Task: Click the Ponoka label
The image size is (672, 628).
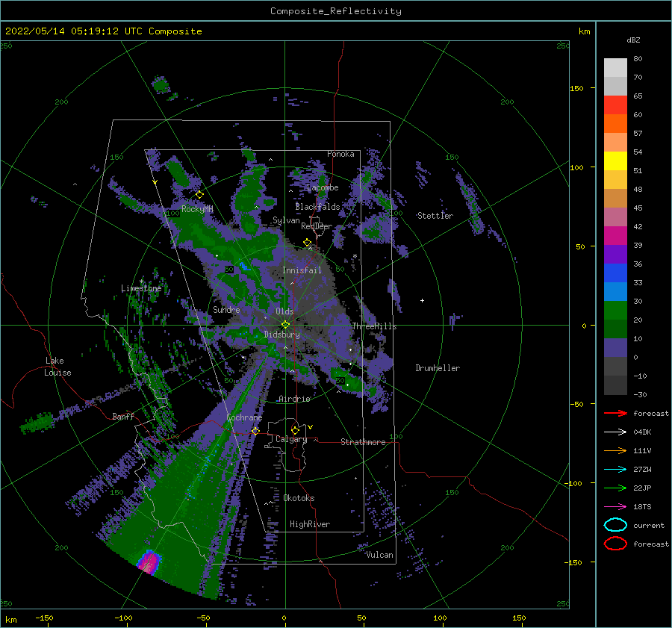Action: [340, 154]
